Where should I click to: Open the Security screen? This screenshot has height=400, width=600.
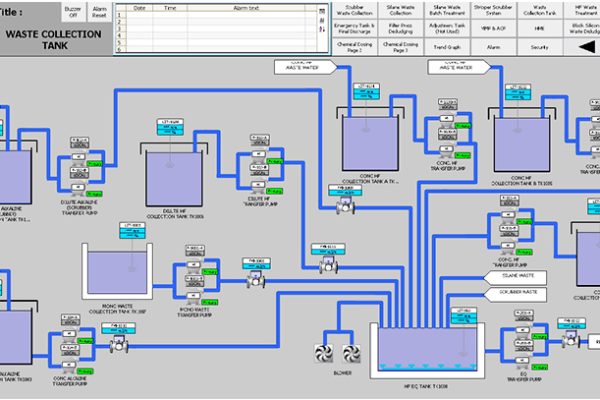(540, 47)
